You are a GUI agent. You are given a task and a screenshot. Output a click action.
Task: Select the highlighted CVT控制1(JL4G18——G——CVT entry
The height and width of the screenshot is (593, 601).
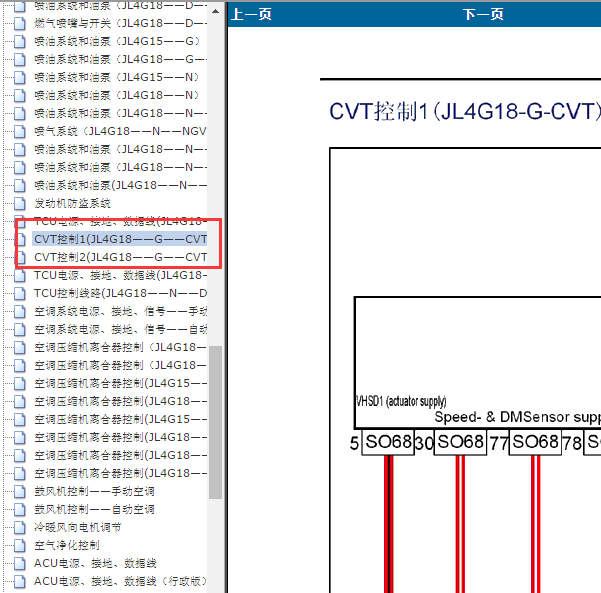click(x=120, y=239)
